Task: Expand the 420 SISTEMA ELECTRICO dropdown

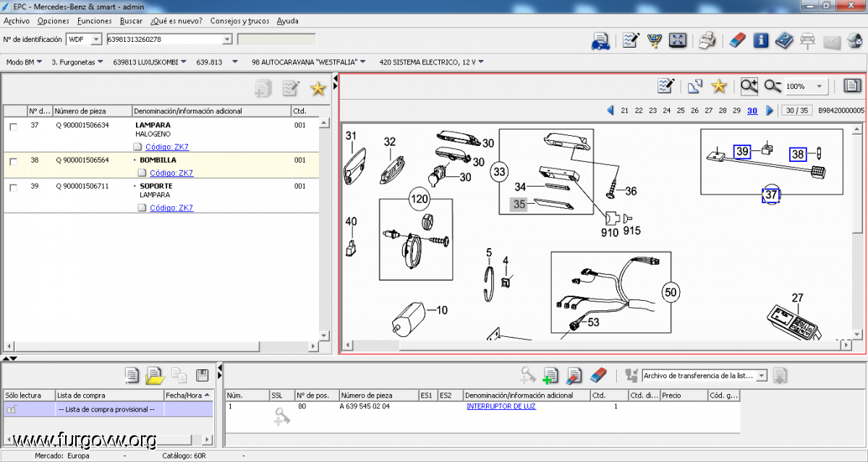Action: (481, 62)
